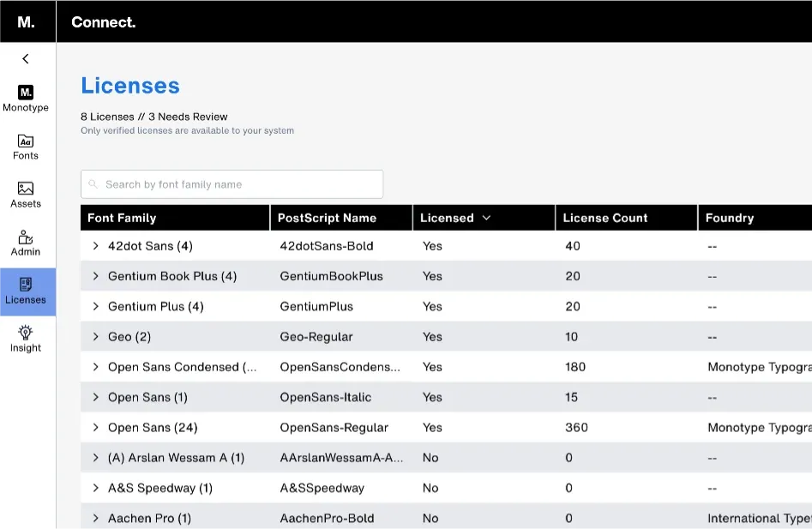This screenshot has width=812, height=529.
Task: Click GentiumBookPlus PostScript name
Action: 332,276
